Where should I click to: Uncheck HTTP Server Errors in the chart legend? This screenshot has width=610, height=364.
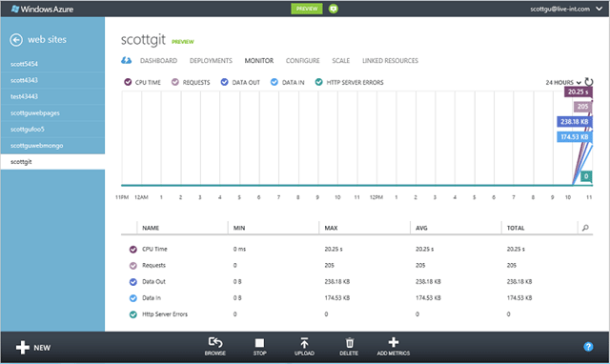coord(319,82)
